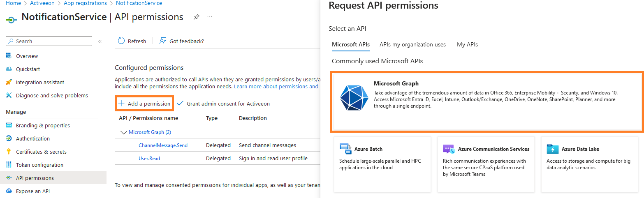This screenshot has width=644, height=198.
Task: Click the Integration assistant rocket icon
Action: point(9,82)
